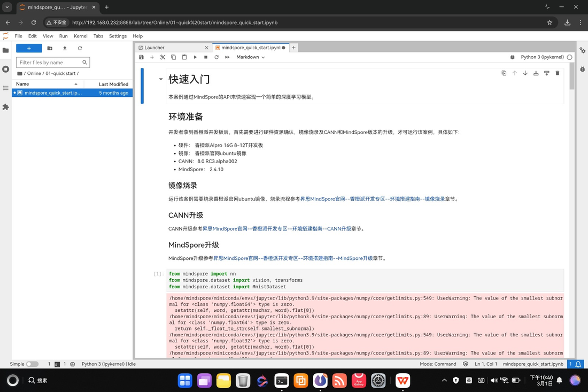Restart the kernel using refresh icon
The image size is (588, 392).
tap(216, 57)
